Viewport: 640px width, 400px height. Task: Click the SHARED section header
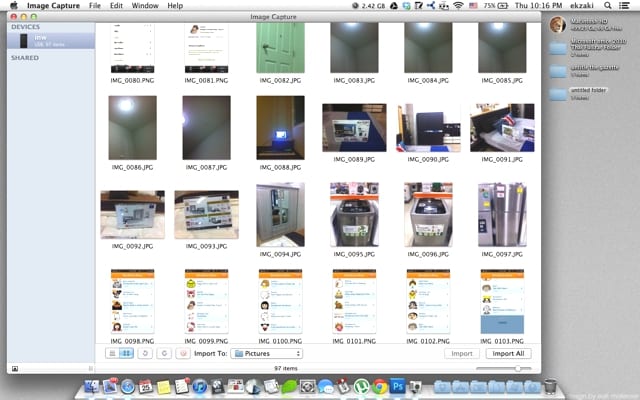point(25,58)
